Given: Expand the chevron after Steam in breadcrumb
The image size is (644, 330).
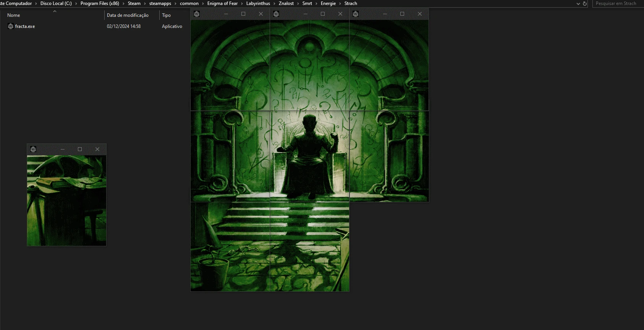Looking at the screenshot, I should pos(145,3).
